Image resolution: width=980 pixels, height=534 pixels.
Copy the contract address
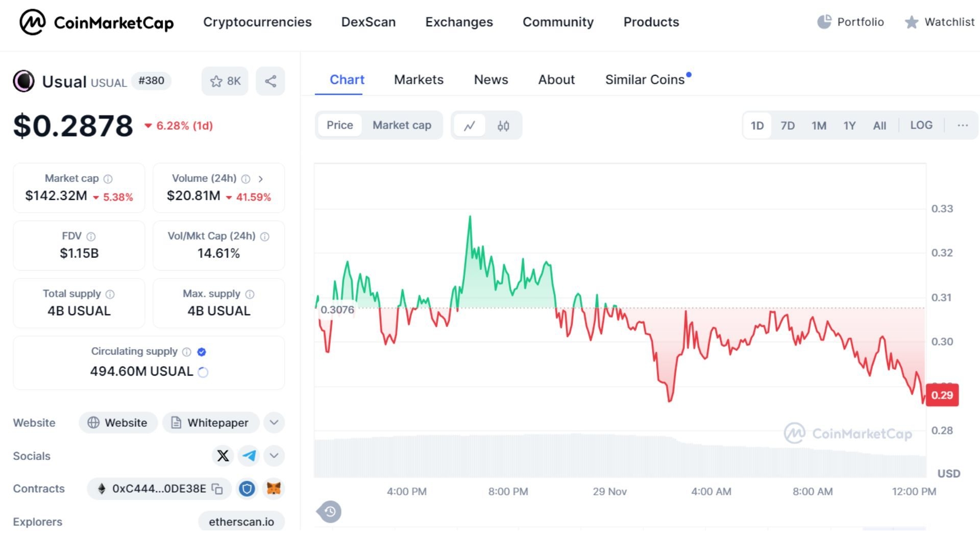[217, 489]
